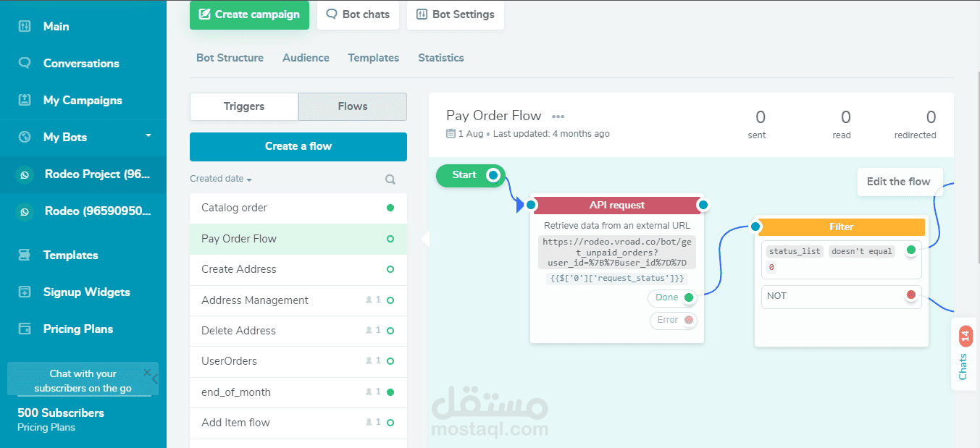
Task: Click the Pricing Plans wallet icon
Action: tap(25, 329)
